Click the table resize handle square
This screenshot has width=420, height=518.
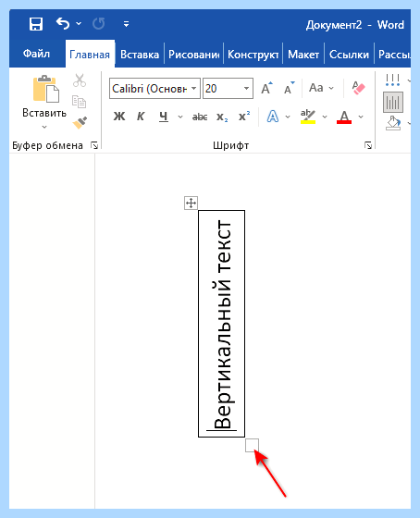[252, 445]
